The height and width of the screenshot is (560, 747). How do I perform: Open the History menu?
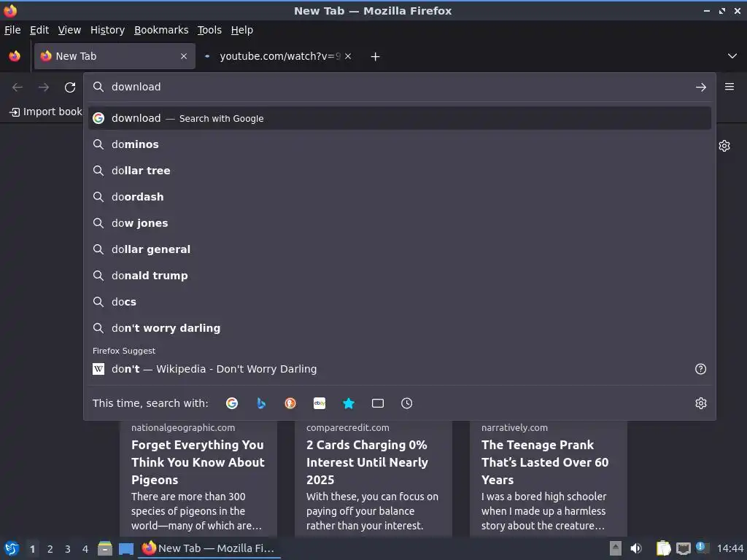[108, 30]
